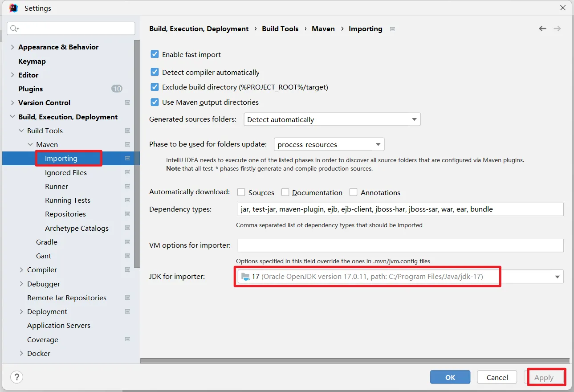The height and width of the screenshot is (392, 574).
Task: Open Keymap settings
Action: click(x=32, y=61)
